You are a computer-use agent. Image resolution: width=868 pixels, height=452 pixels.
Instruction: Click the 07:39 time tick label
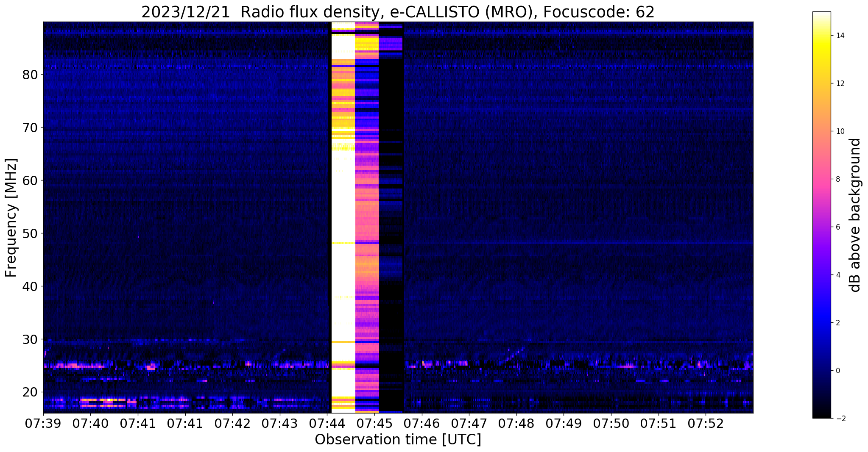pyautogui.click(x=43, y=423)
